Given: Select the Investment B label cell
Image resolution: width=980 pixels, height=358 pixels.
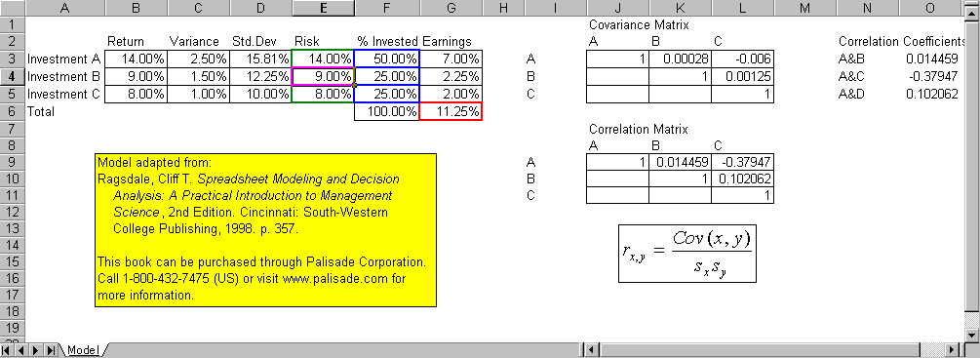Looking at the screenshot, I should coord(65,77).
